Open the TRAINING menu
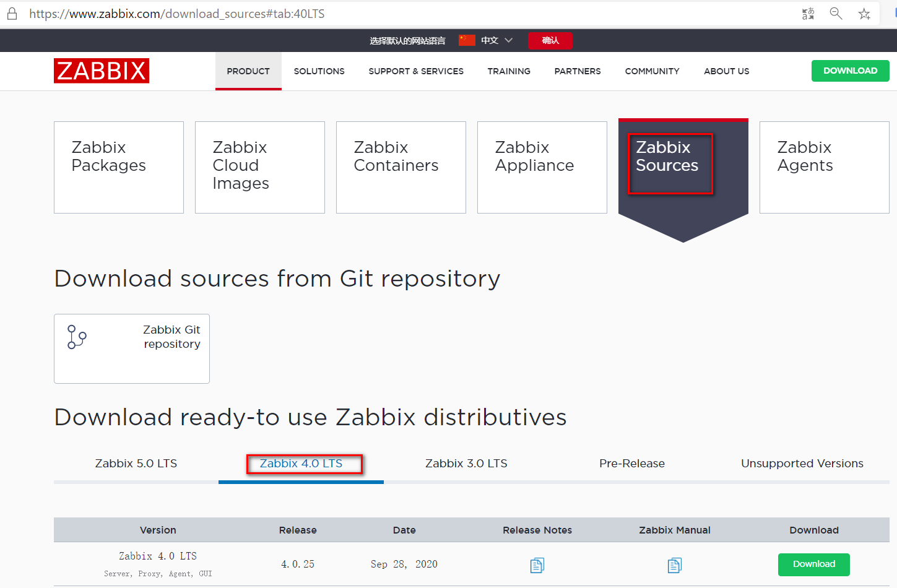897x588 pixels. [509, 71]
